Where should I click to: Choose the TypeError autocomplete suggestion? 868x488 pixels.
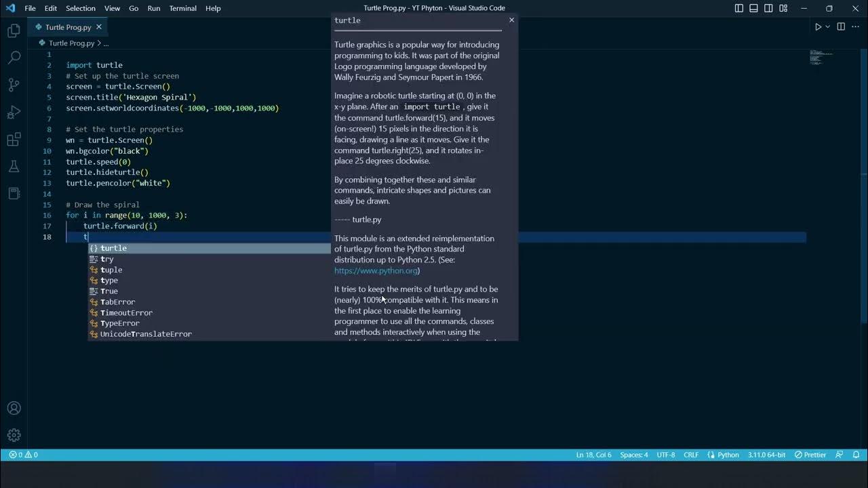coord(210,323)
